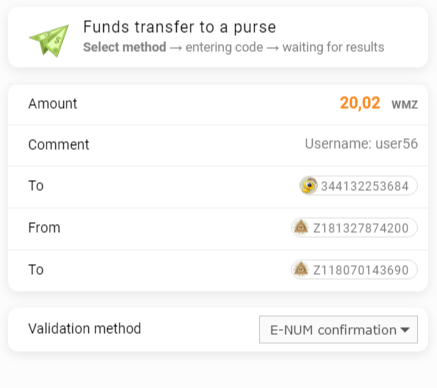Click the Amount row label
The height and width of the screenshot is (388, 437).
click(53, 104)
